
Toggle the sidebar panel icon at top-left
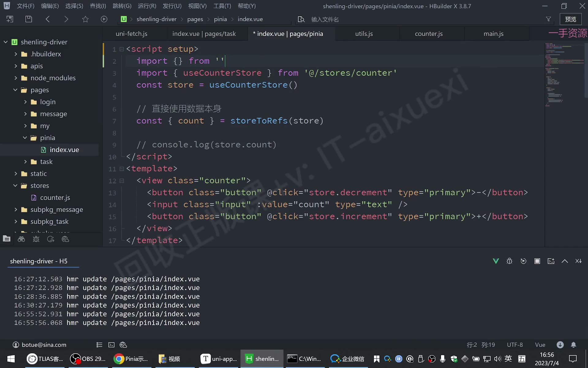[10, 19]
